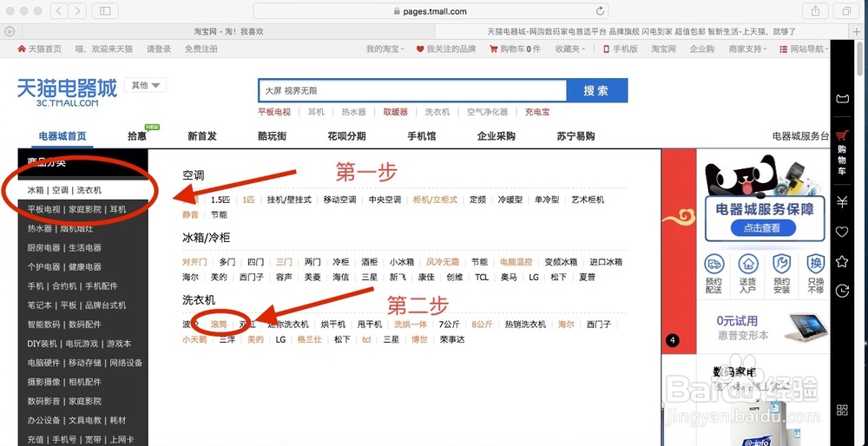
Task: Click the history clock icon in right sidebar
Action: tap(842, 290)
